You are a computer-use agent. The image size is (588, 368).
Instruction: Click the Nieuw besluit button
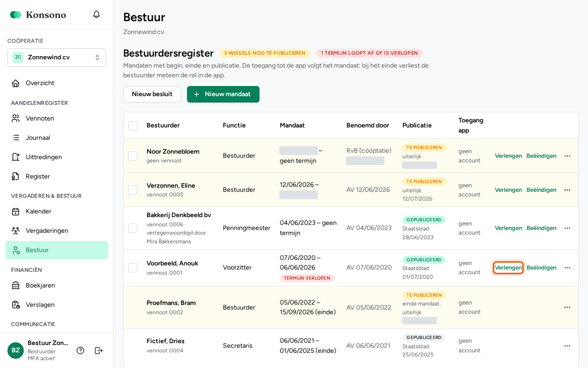tap(152, 94)
